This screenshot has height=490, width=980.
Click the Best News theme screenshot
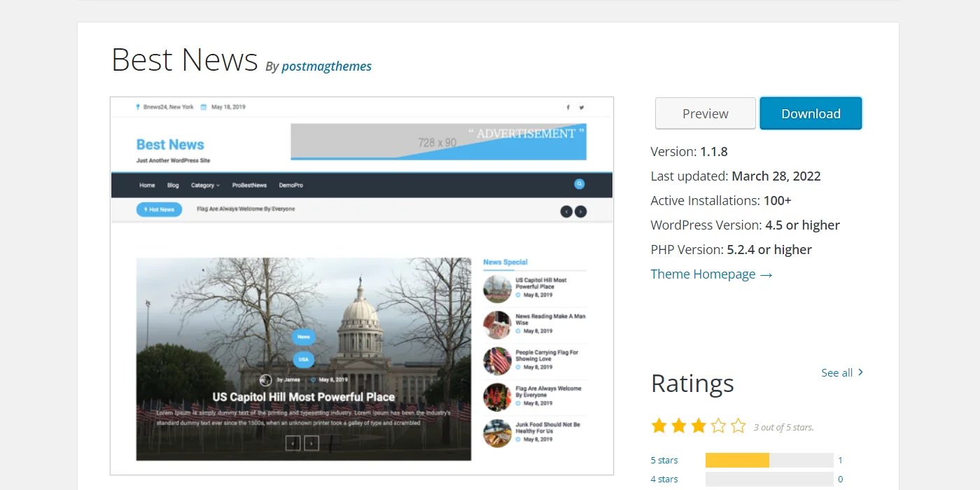point(362,286)
